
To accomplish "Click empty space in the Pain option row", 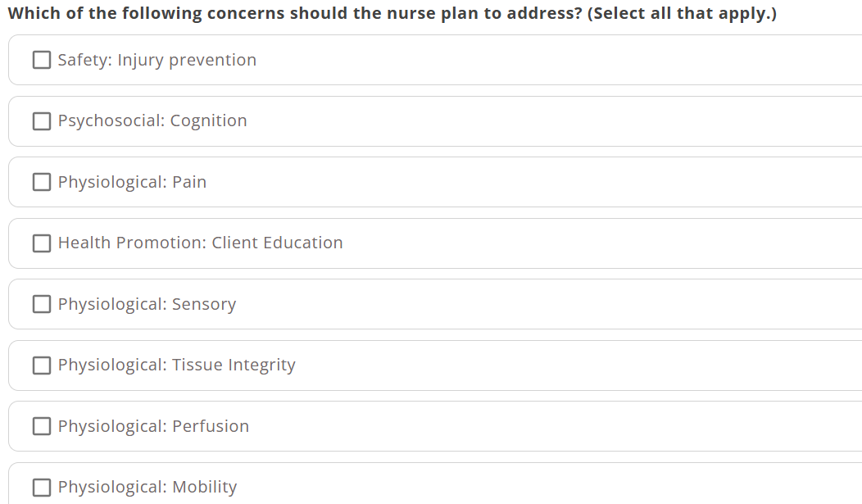I will 533,182.
